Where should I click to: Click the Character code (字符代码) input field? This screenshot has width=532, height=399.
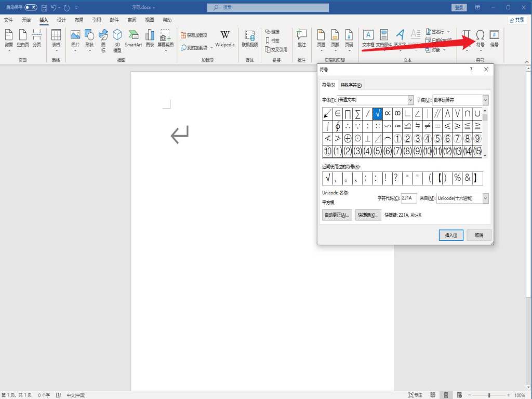[x=409, y=198]
